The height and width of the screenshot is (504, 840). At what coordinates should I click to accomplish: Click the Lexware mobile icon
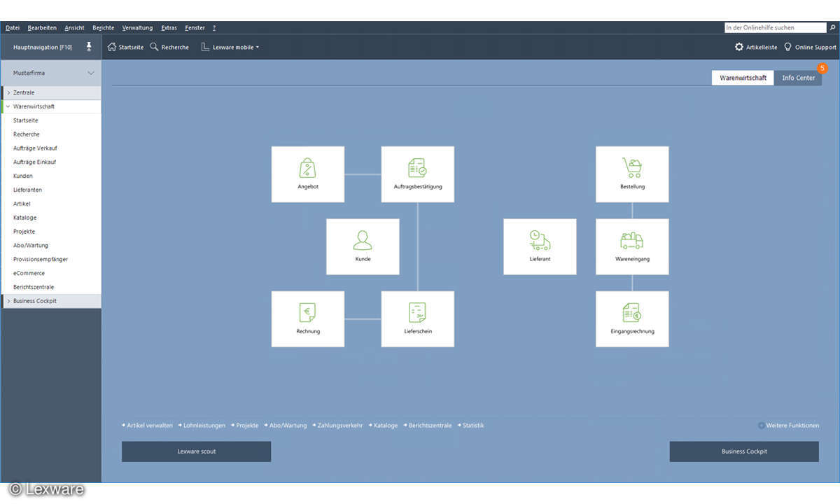click(x=205, y=47)
